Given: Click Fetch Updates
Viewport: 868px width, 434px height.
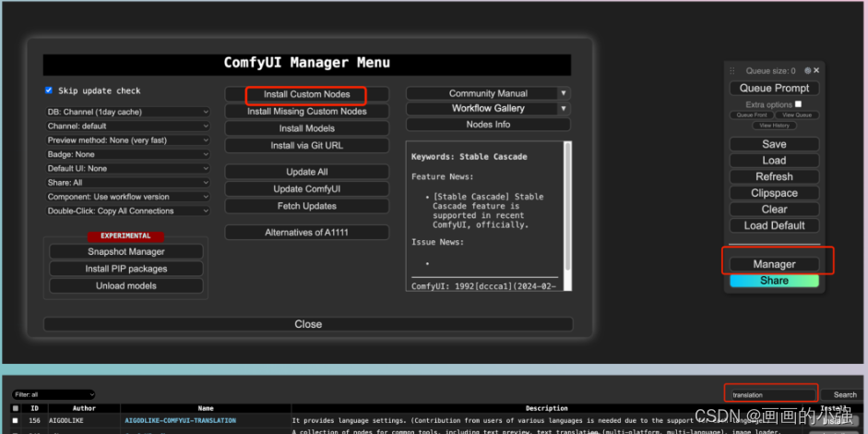Looking at the screenshot, I should [x=306, y=206].
